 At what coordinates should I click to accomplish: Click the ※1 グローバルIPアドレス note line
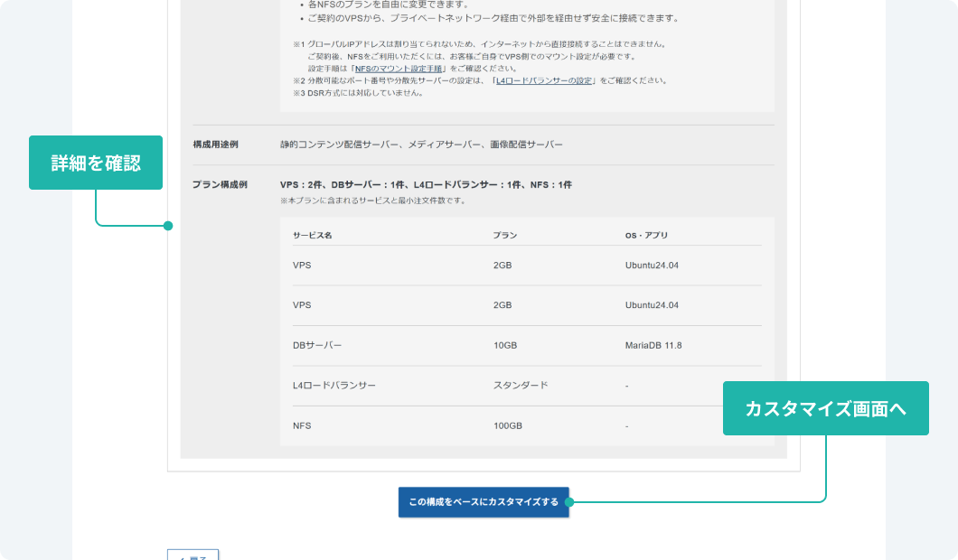click(480, 44)
